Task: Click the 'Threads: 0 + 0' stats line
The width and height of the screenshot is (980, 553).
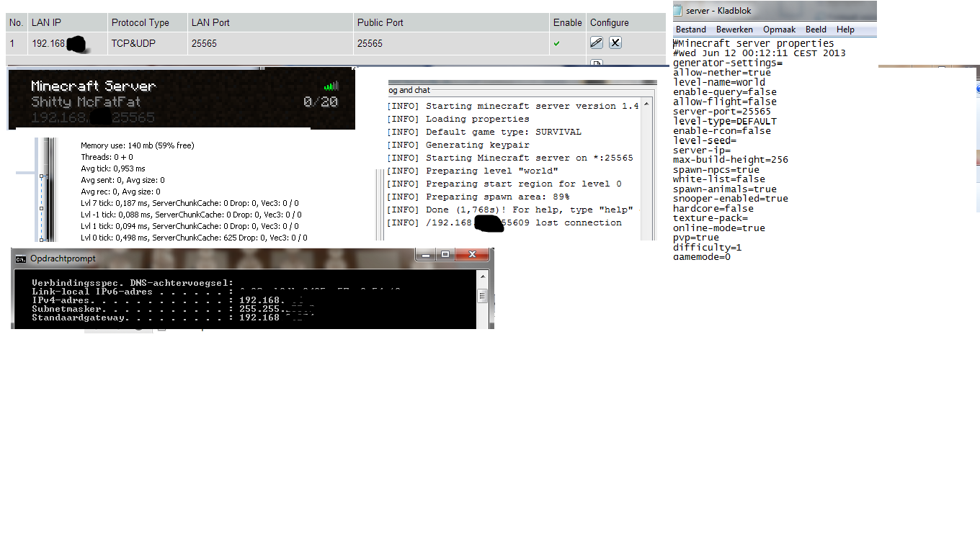Action: tap(107, 157)
